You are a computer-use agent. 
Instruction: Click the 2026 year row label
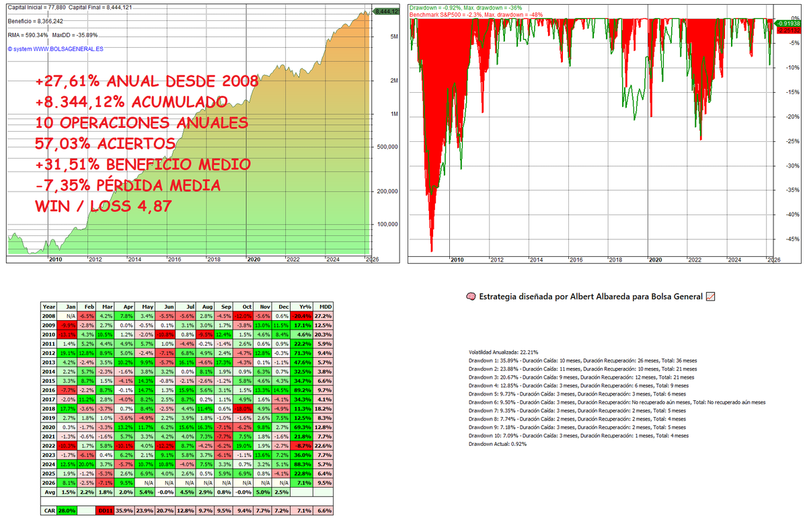point(48,483)
